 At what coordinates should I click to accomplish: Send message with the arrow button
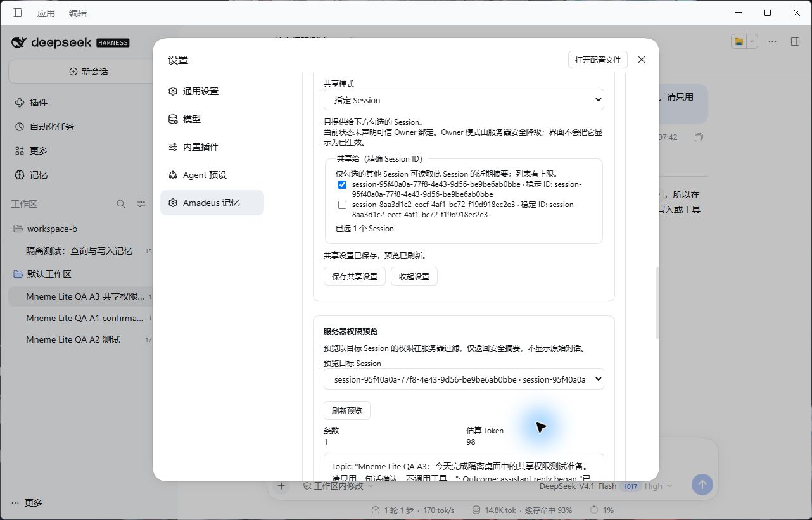click(702, 485)
